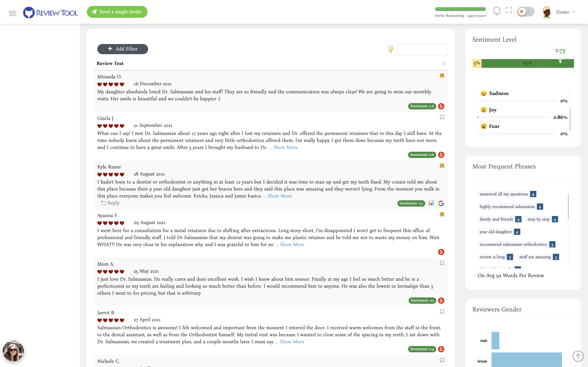The image size is (588, 367).
Task: Click the lightbulb search tips icon
Action: (x=390, y=49)
